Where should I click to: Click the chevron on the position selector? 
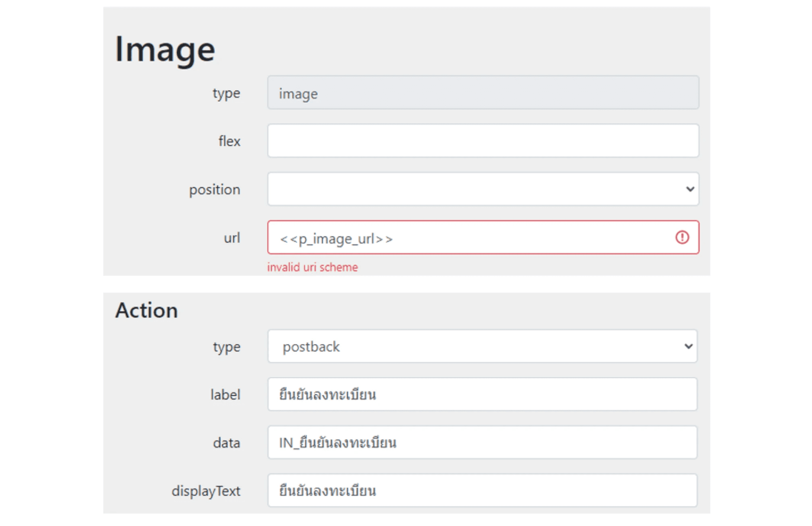(690, 189)
